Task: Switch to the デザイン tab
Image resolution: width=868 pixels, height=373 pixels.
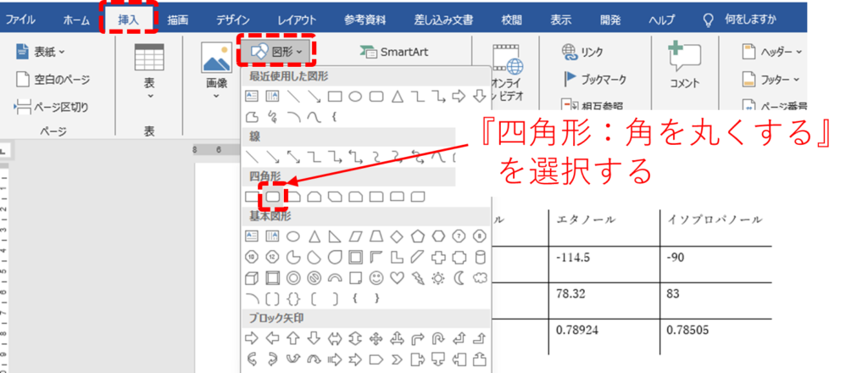Action: tap(232, 19)
